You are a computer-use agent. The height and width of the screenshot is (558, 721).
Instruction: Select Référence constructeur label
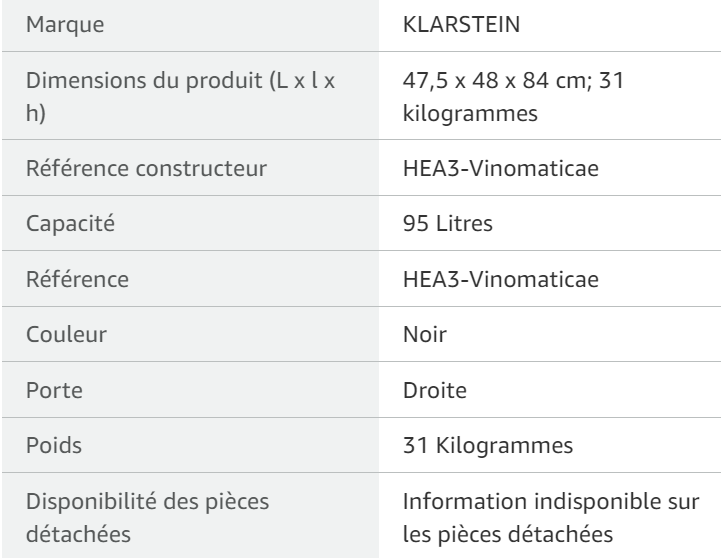pos(146,168)
